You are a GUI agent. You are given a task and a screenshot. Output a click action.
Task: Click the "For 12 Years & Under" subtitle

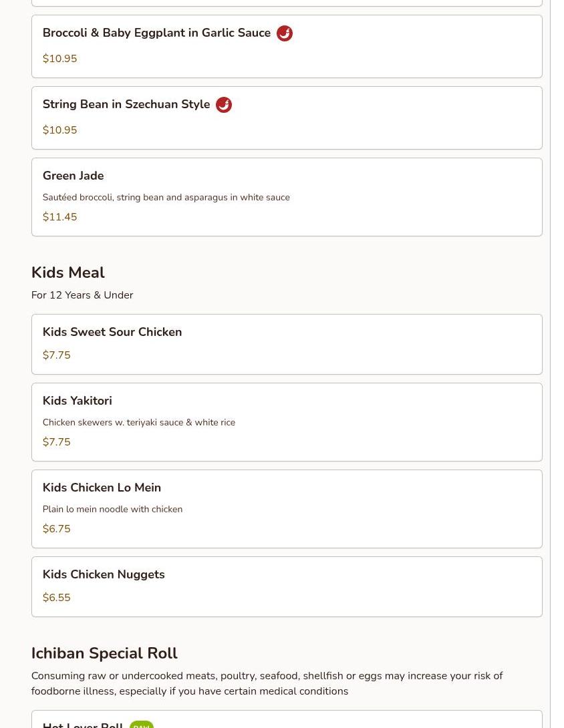pyautogui.click(x=82, y=295)
